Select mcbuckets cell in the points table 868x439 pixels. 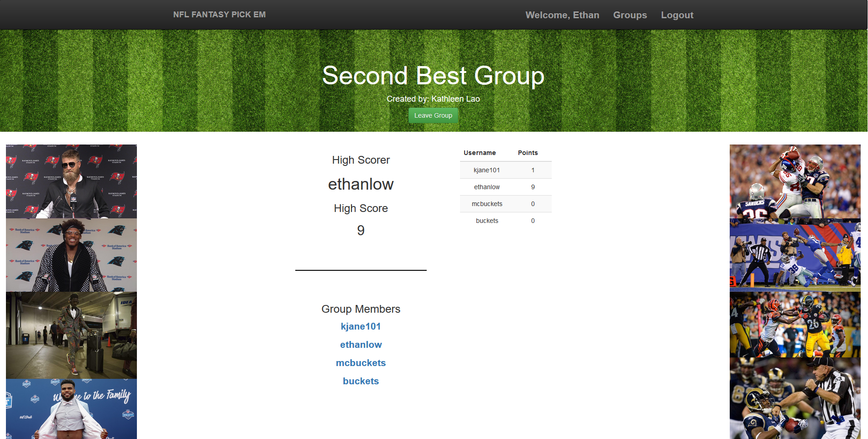pyautogui.click(x=487, y=204)
